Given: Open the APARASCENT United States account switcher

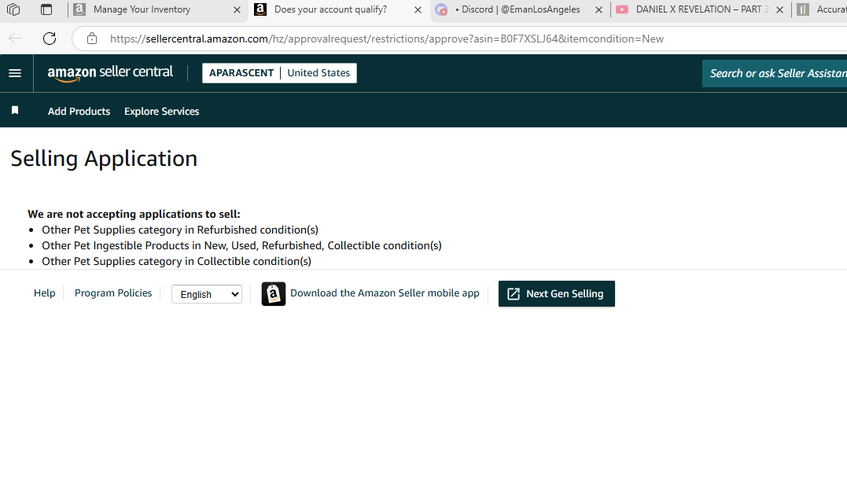Looking at the screenshot, I should [x=279, y=73].
